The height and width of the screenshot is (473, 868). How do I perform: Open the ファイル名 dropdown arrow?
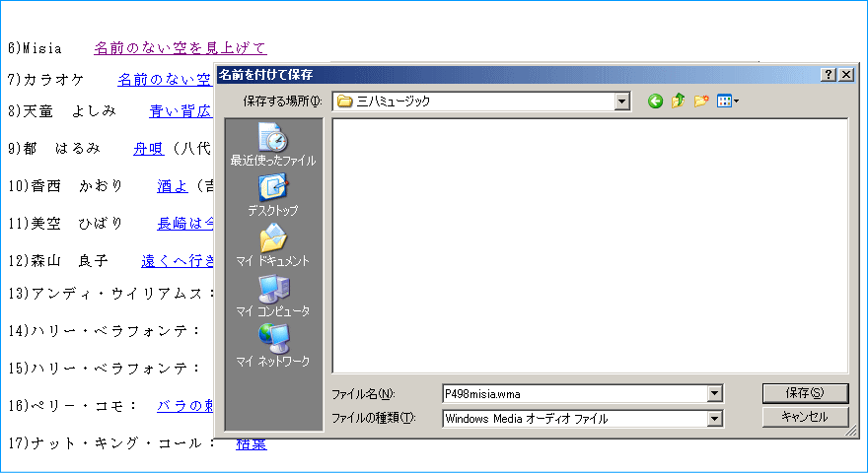click(x=715, y=394)
